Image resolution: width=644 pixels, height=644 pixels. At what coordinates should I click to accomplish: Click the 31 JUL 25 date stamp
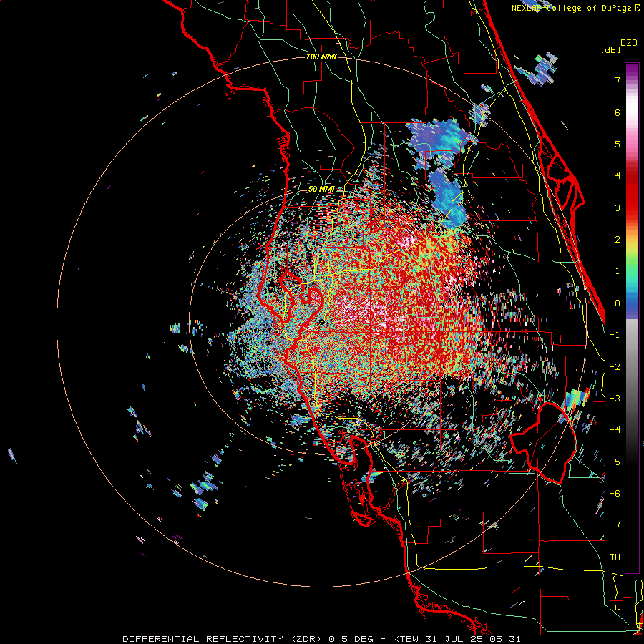454,639
